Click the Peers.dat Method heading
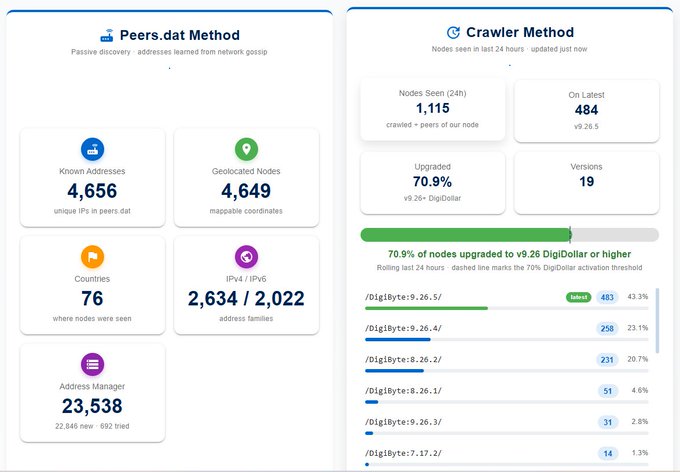Image resolution: width=680 pixels, height=472 pixels. tap(180, 35)
